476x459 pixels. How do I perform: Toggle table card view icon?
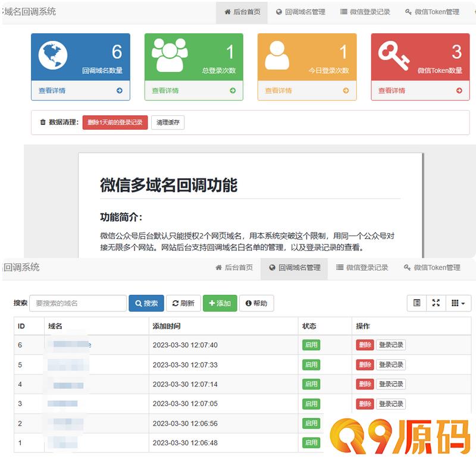pos(417,303)
